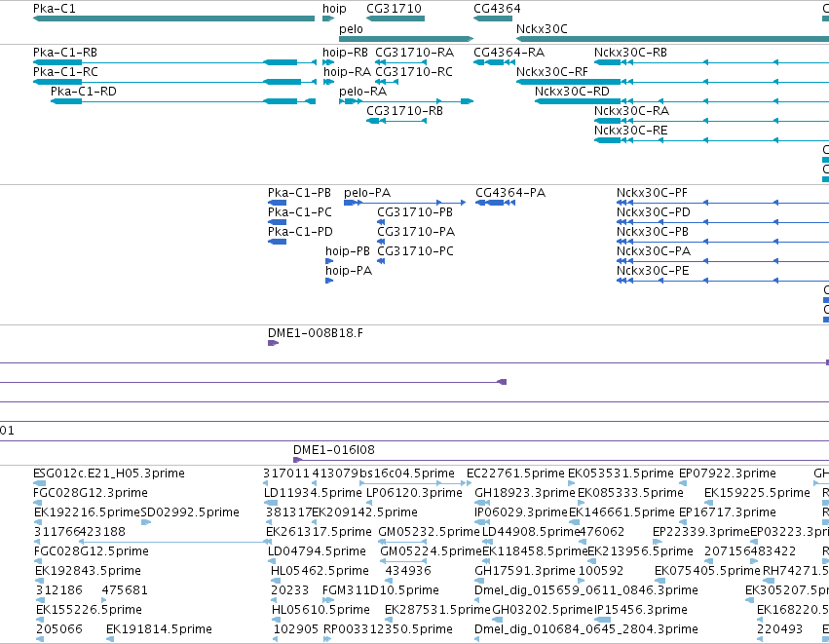Select transcript CG31710-RB
The image size is (829, 644).
pyautogui.click(x=396, y=121)
